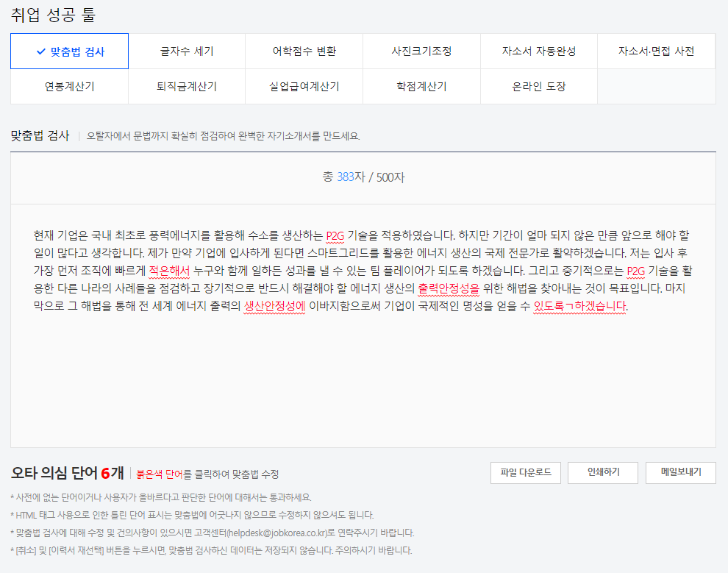This screenshot has width=728, height=573.
Task: Open the 연봉계산기 calculator
Action: coord(69,86)
